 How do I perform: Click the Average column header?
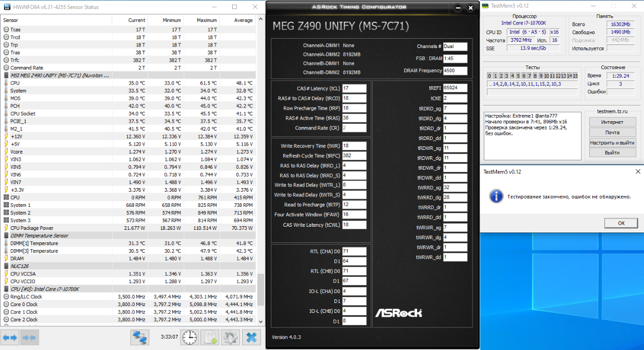[237, 20]
